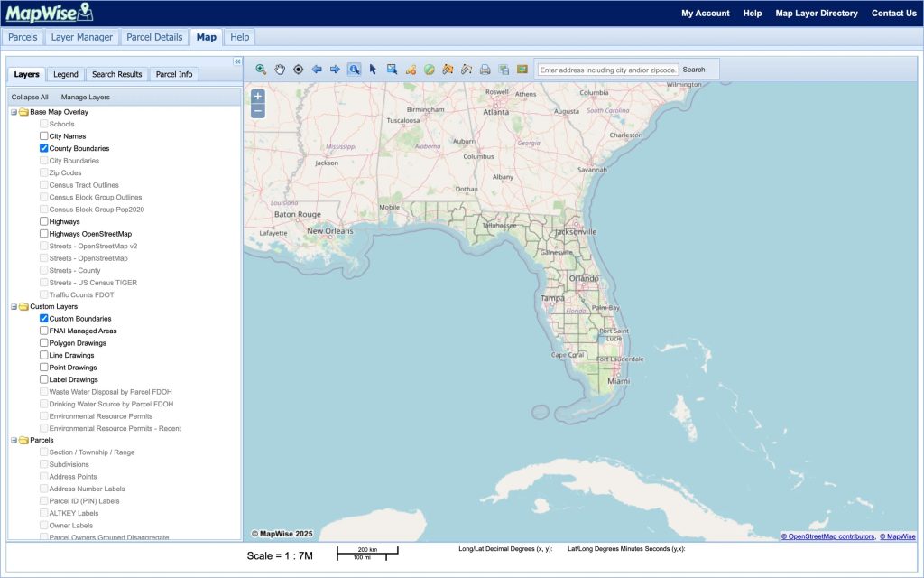Open OpenStreetMap contributors attribution link
The width and height of the screenshot is (924, 578).
[828, 536]
